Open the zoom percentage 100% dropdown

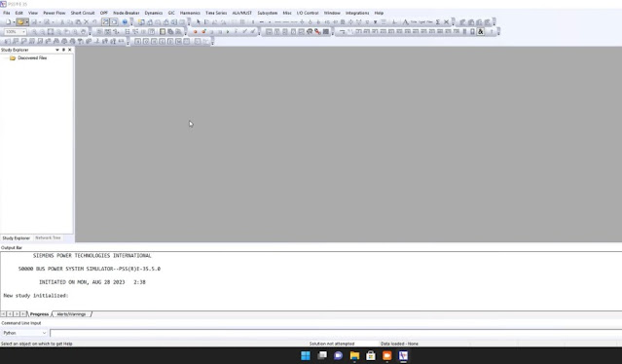coord(23,32)
